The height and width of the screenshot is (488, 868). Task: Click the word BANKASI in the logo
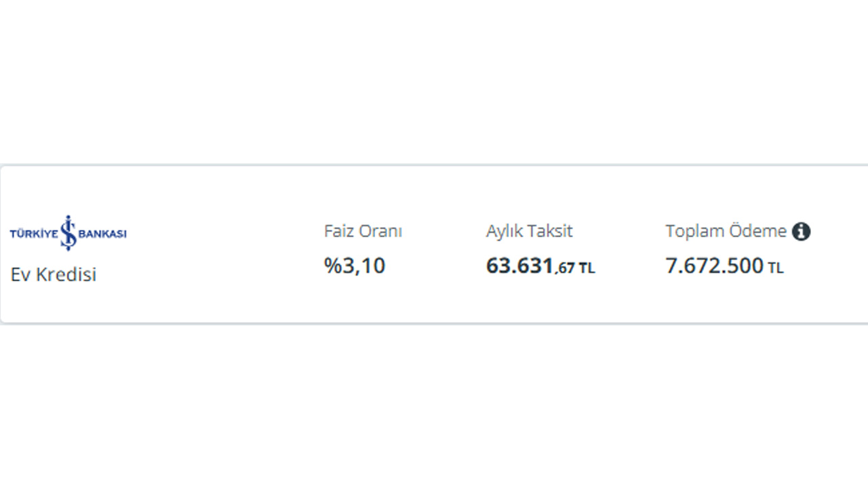point(103,234)
